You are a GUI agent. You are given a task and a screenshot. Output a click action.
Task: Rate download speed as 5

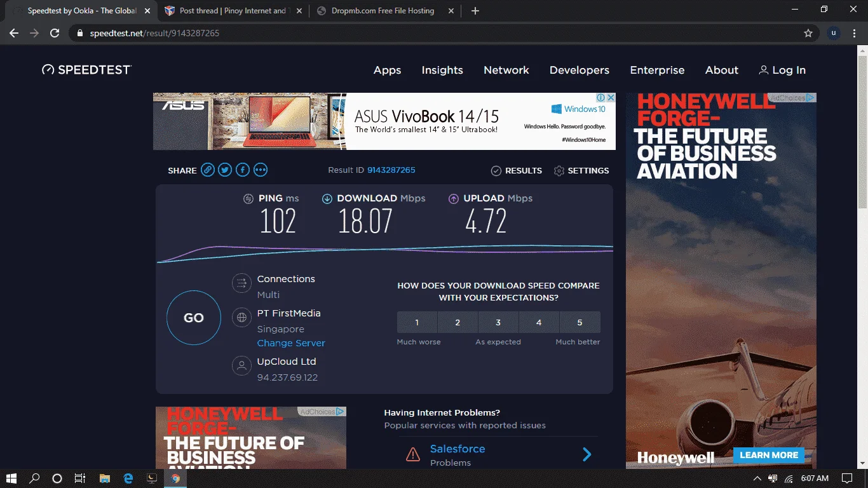point(580,322)
